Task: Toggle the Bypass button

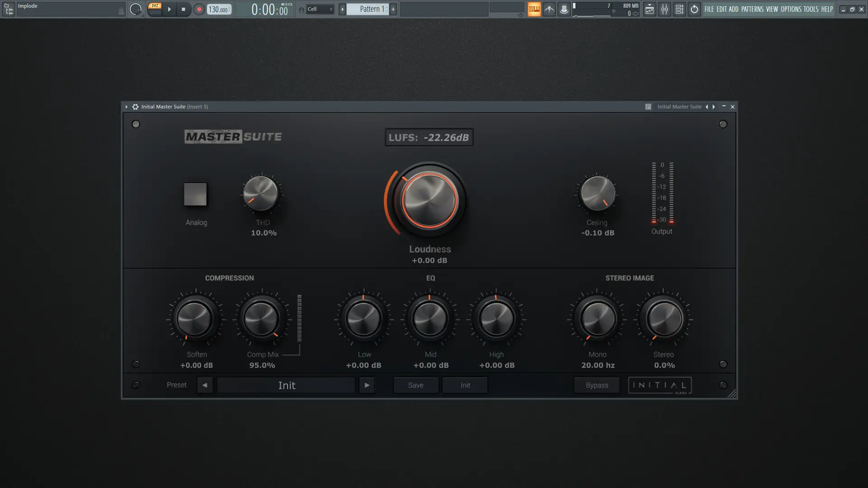Action: pos(597,385)
